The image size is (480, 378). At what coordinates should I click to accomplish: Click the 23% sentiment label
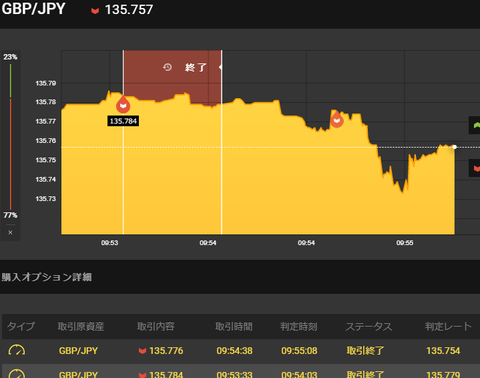[x=10, y=57]
